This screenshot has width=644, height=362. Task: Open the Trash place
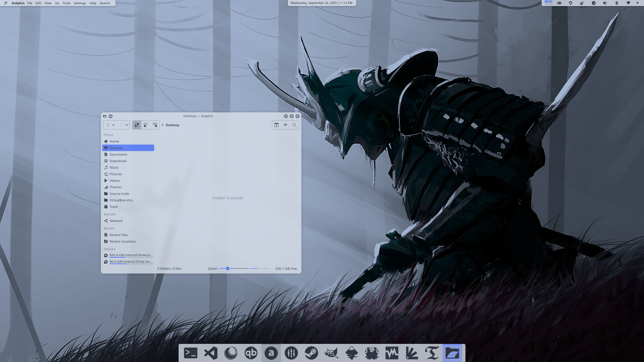pyautogui.click(x=114, y=207)
